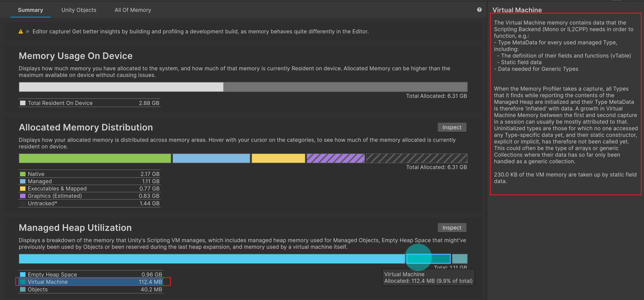Viewport: 644px width, 300px height.
Task: Select the Empty Heap Space legend row
Action: click(x=91, y=275)
